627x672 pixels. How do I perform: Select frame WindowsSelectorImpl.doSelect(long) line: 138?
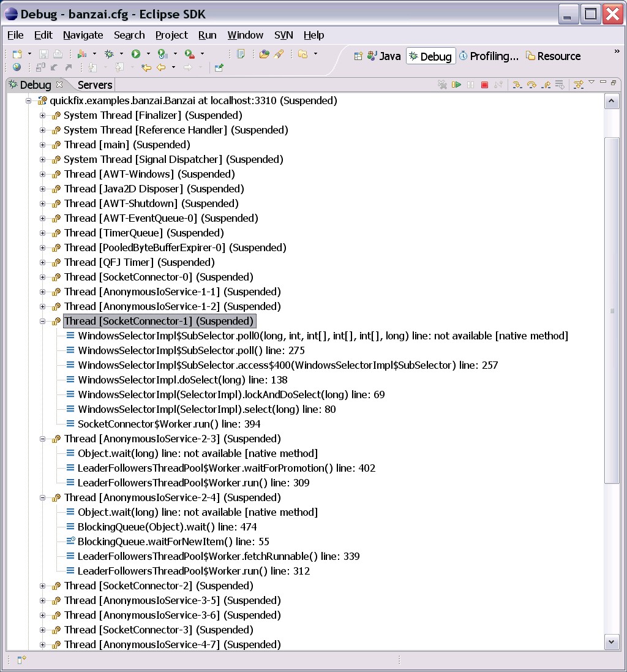point(182,380)
